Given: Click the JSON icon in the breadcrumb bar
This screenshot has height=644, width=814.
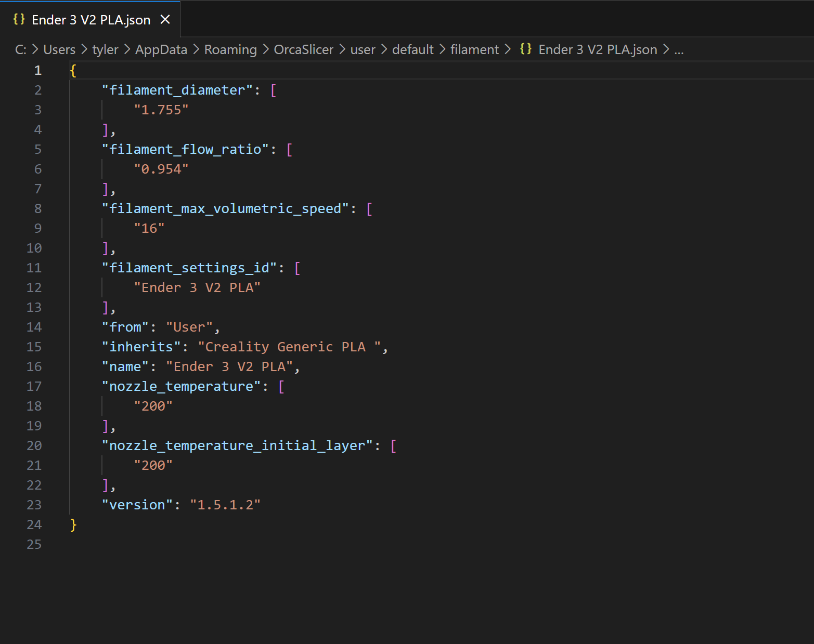Looking at the screenshot, I should (525, 49).
